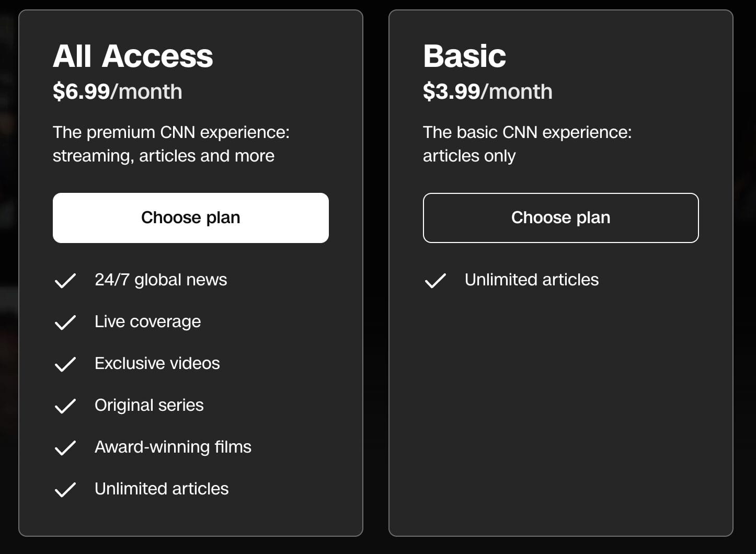Click the Award-winning films feature label

[x=173, y=447]
